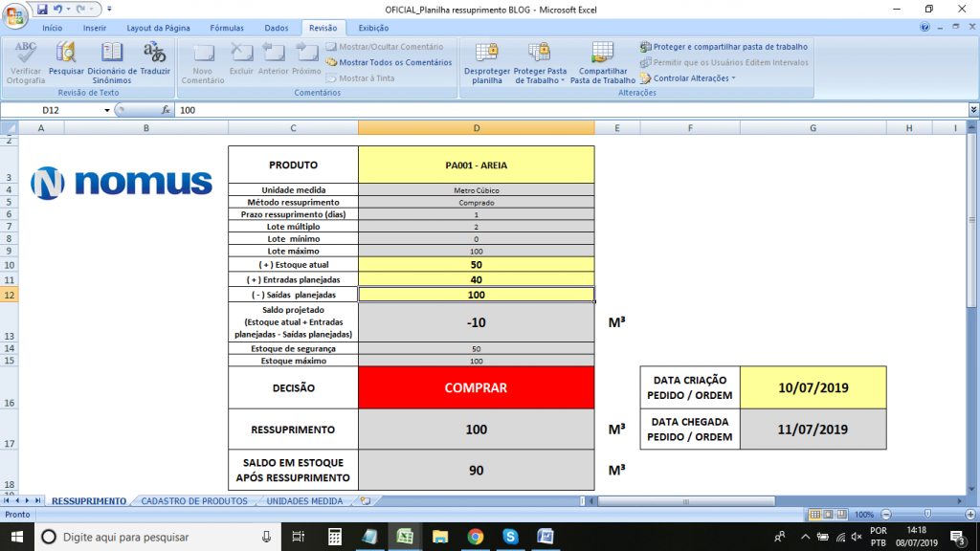Click Mostrar Todos os Comentários toggle
Viewport: 980px width, 551px height.
click(x=389, y=62)
